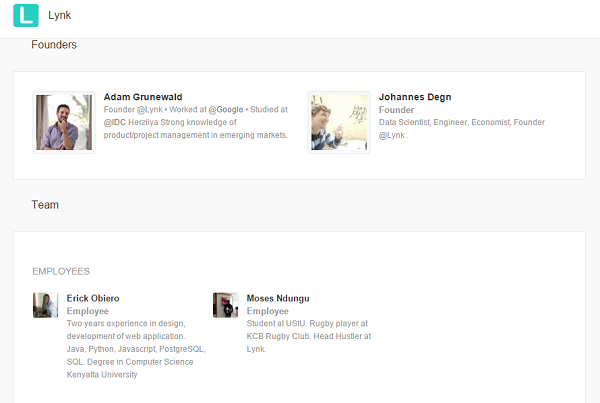Click the @Lynk mention in Johannes Degn's bio
This screenshot has height=403, width=600.
pyautogui.click(x=391, y=135)
